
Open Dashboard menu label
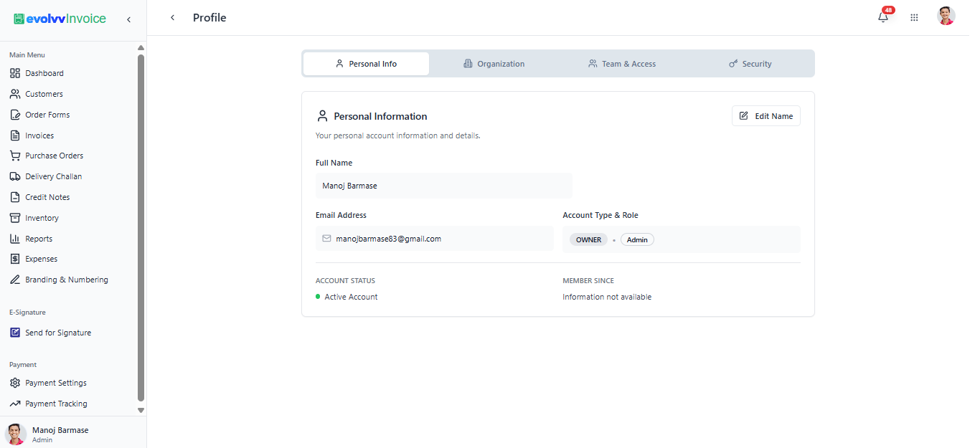(x=44, y=73)
